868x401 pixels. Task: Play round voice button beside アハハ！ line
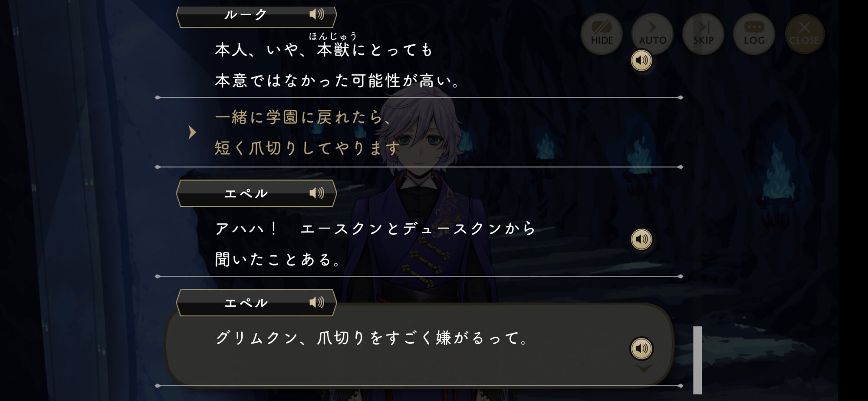(641, 239)
